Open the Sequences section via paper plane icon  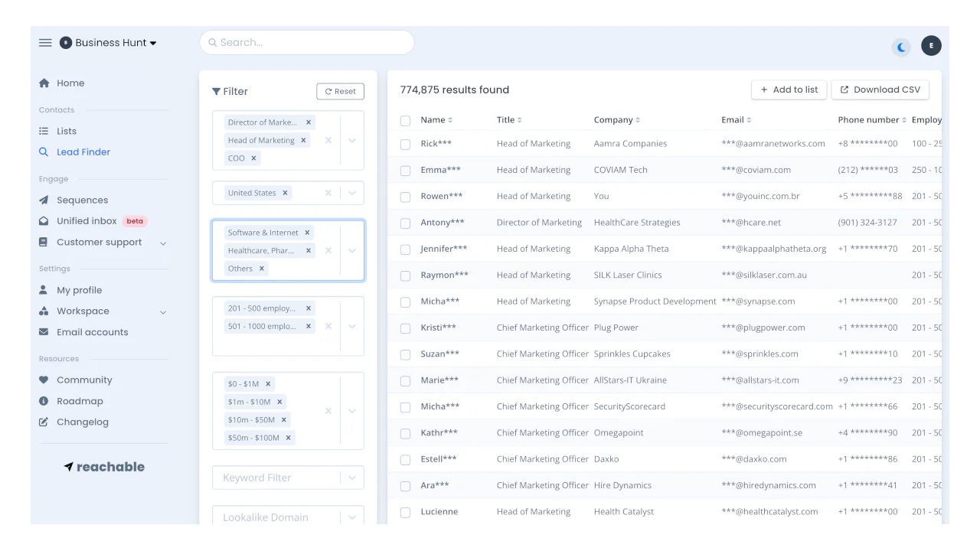pos(43,200)
